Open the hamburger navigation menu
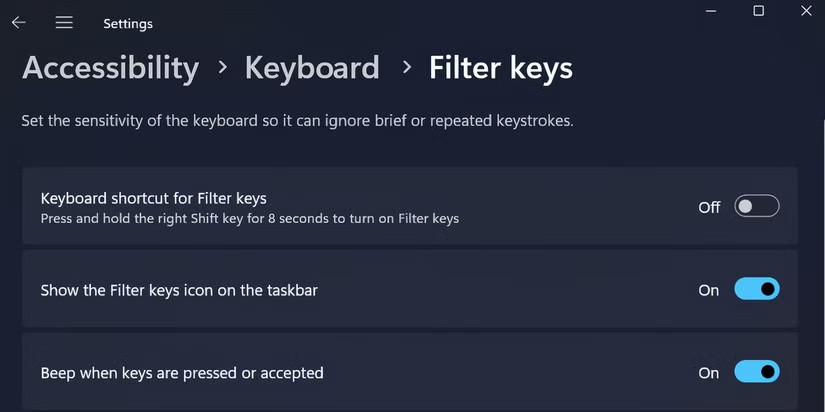This screenshot has height=412, width=825. tap(64, 22)
